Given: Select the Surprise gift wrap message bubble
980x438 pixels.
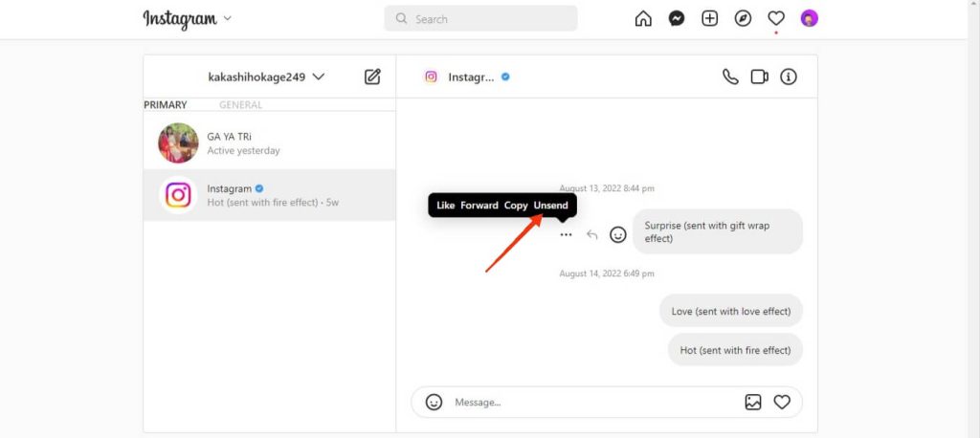Looking at the screenshot, I should pos(718,231).
